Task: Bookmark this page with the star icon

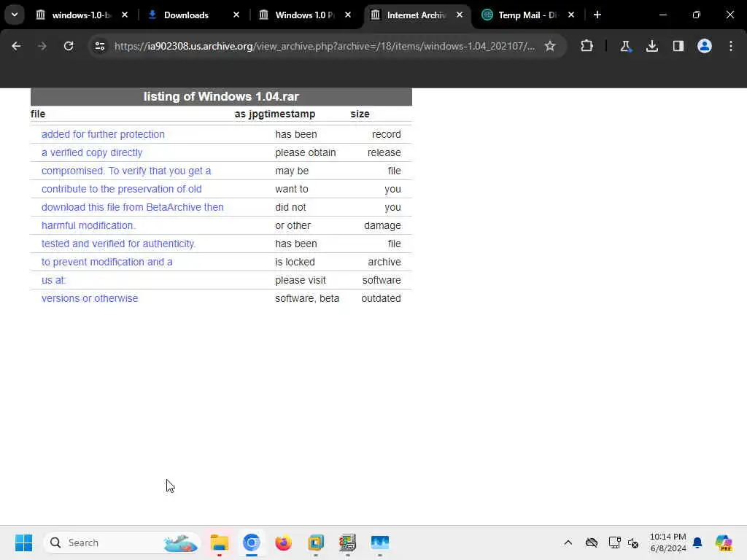Action: tap(550, 46)
